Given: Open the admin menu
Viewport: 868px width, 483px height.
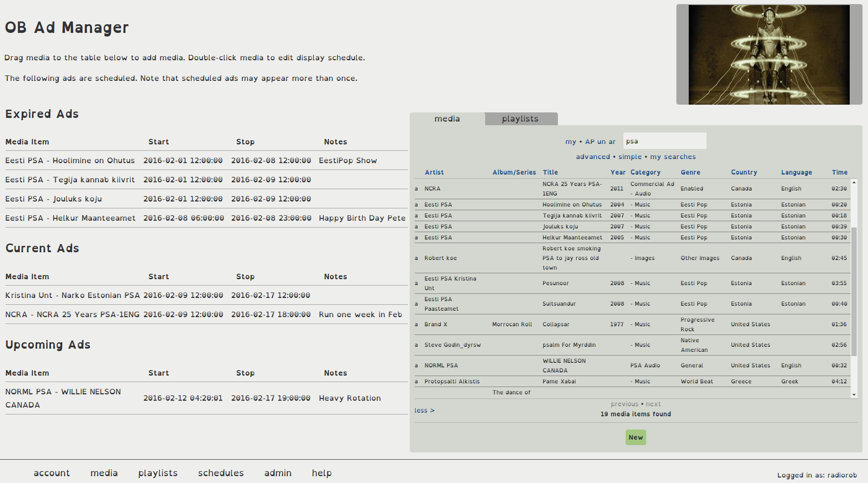Looking at the screenshot, I should [x=278, y=473].
